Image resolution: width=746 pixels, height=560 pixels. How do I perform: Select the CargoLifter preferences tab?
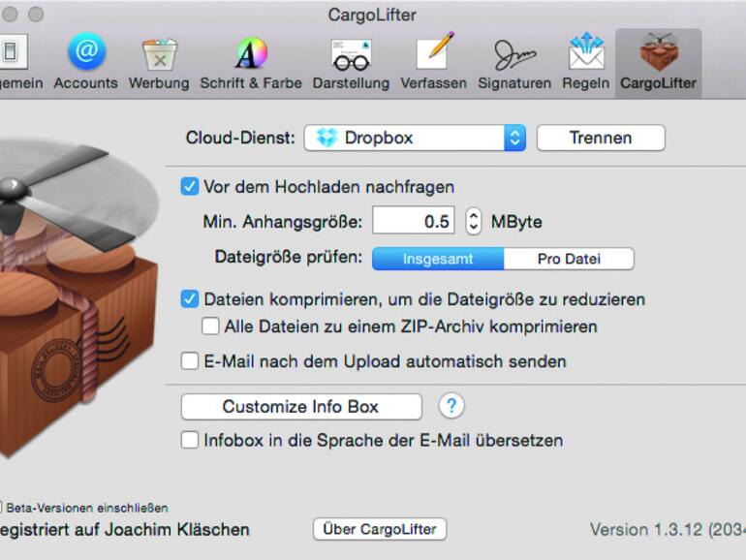(659, 63)
